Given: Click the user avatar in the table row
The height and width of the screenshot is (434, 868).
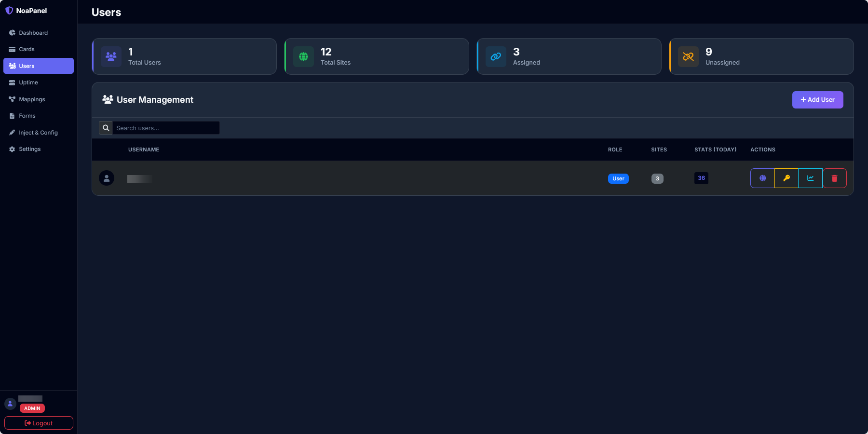Looking at the screenshot, I should coord(107,178).
